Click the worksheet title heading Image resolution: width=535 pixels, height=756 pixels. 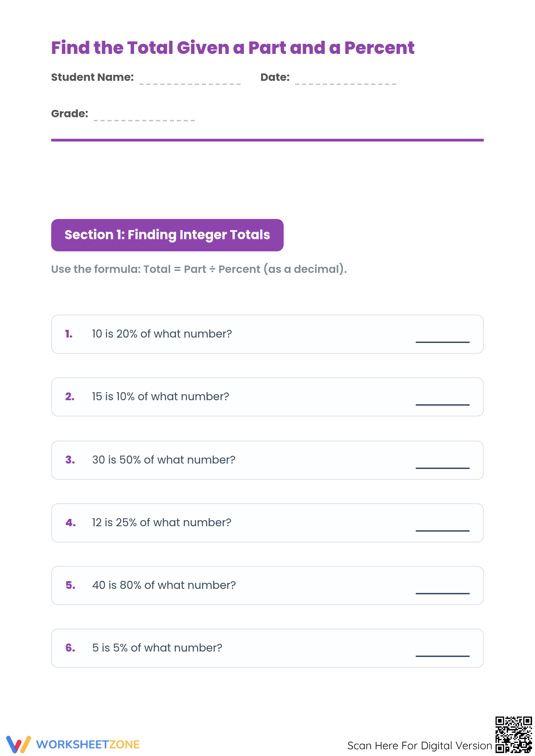click(x=233, y=48)
